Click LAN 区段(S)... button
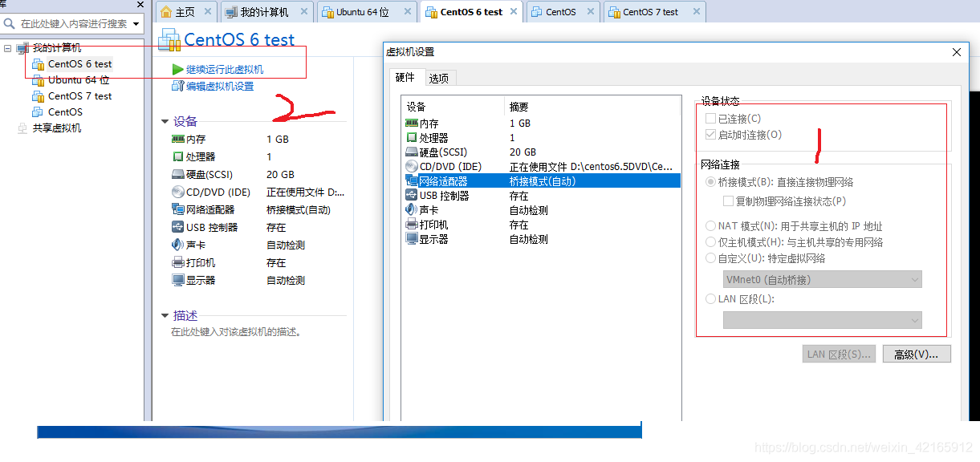 pyautogui.click(x=839, y=354)
